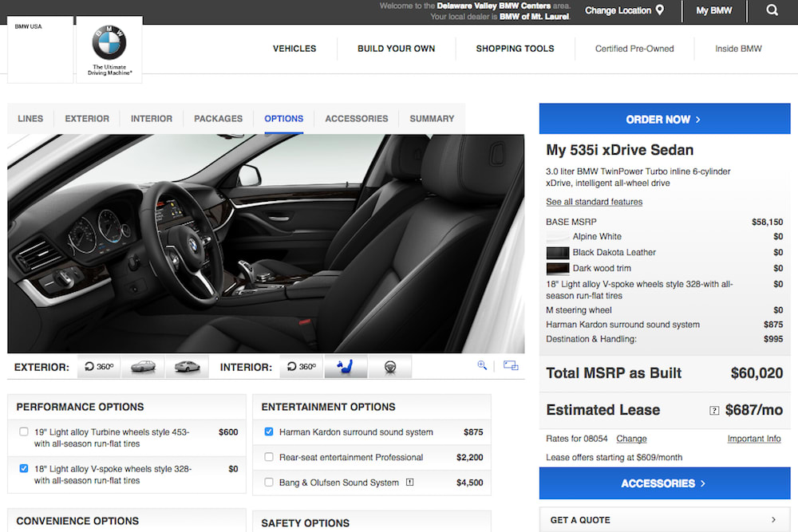Switch to the ACCESSORIES tab
Screen dimensions: 798x532
click(x=356, y=119)
